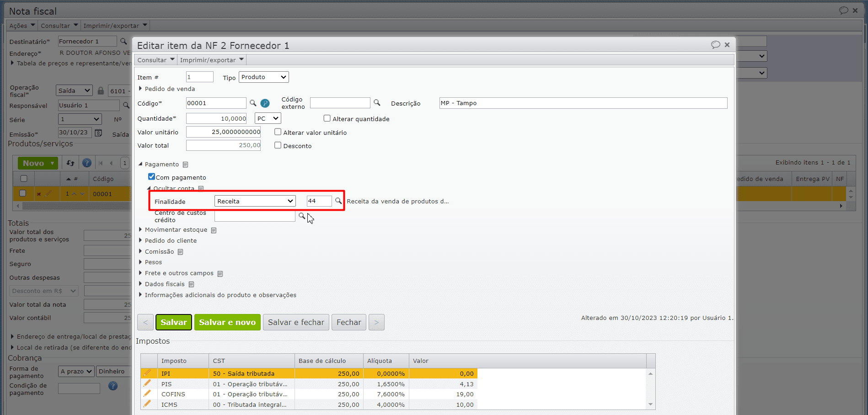Toggle the Desconto checkbox

coord(278,145)
